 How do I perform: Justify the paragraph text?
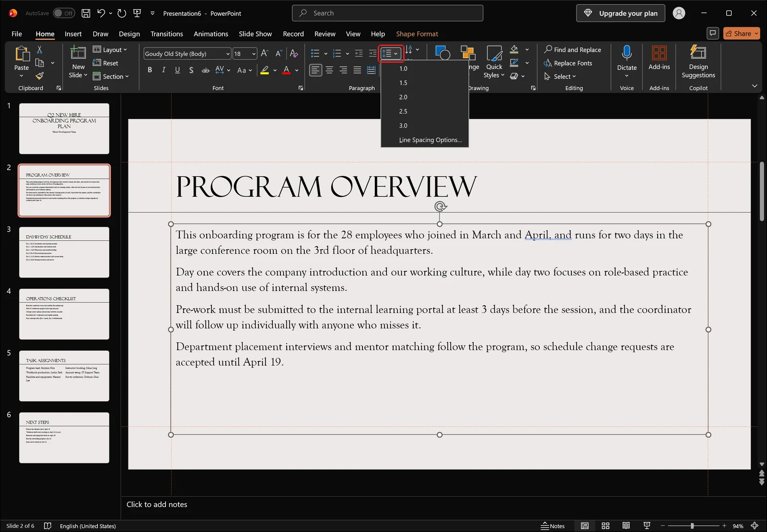357,70
